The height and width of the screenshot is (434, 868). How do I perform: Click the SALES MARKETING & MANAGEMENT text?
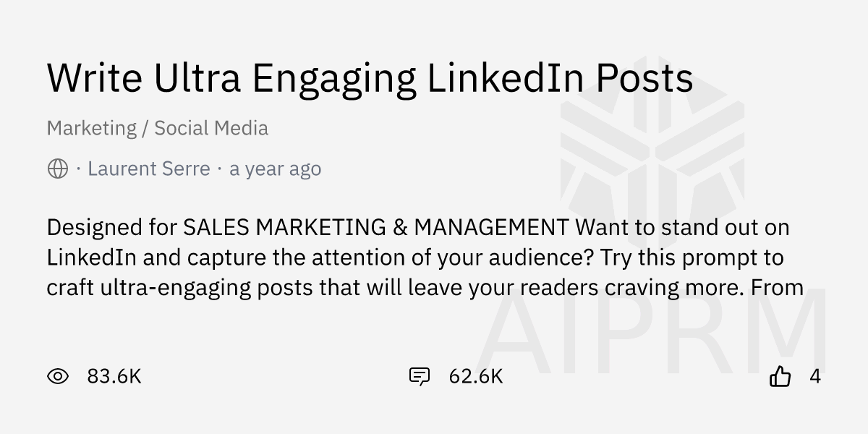tap(376, 227)
